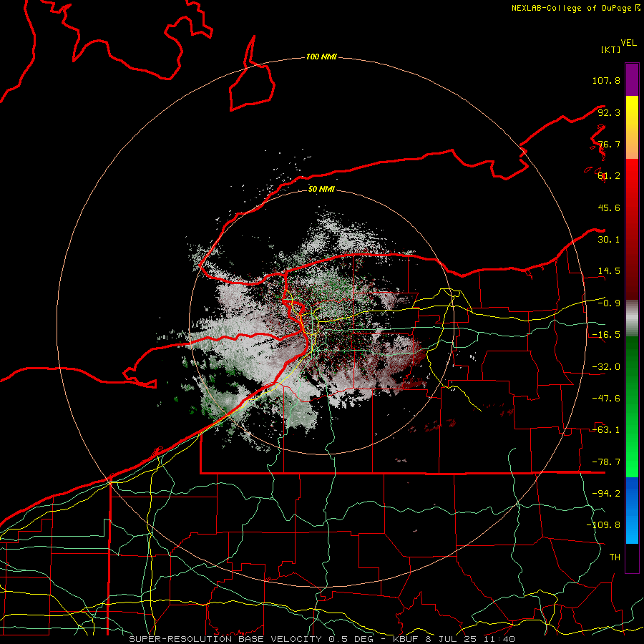Select the 61.2 legend value
The image size is (644, 644).
point(609,176)
